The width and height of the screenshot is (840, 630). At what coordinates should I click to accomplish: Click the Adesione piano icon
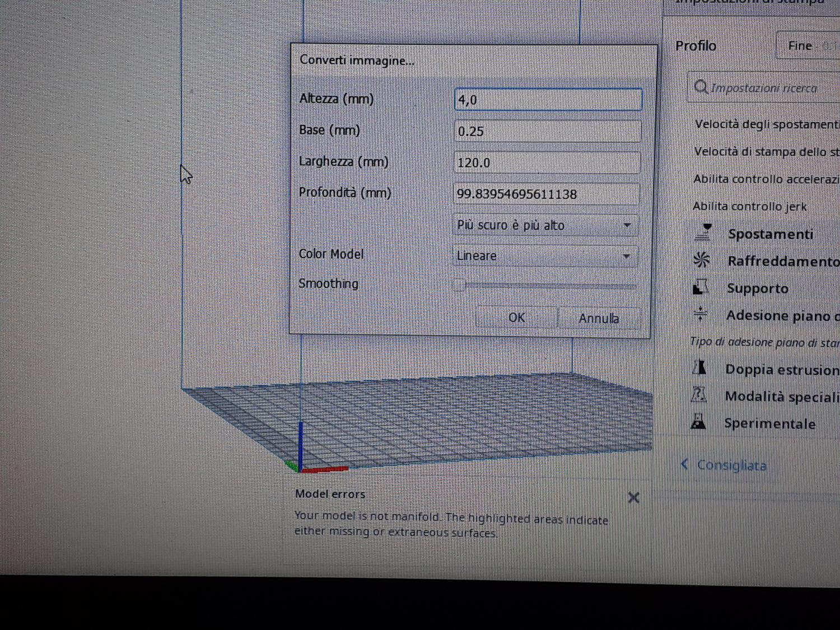700,314
